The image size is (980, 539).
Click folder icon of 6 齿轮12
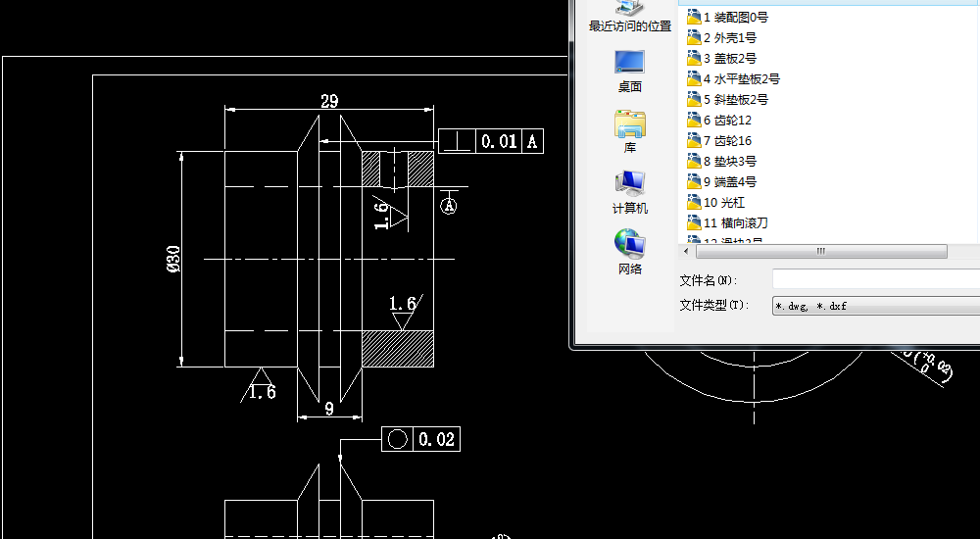(694, 120)
